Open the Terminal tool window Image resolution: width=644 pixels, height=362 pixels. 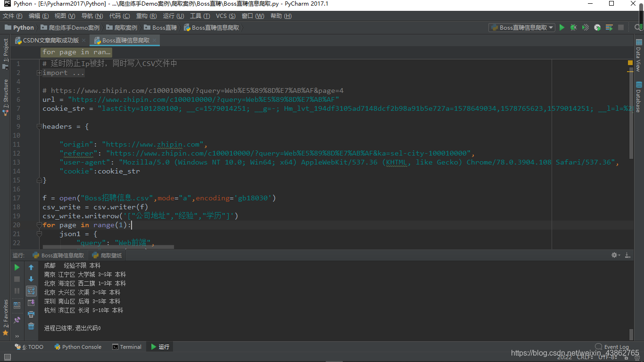pyautogui.click(x=127, y=347)
